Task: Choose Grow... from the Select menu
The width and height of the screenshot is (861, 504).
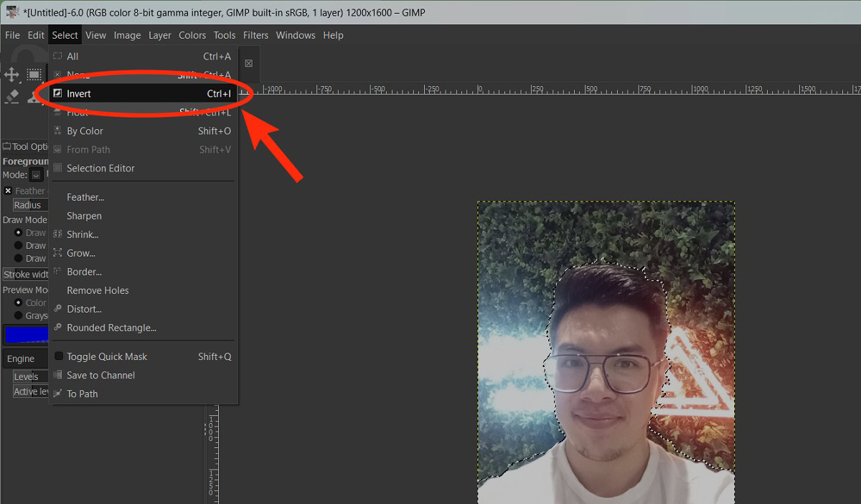Action: (x=81, y=253)
